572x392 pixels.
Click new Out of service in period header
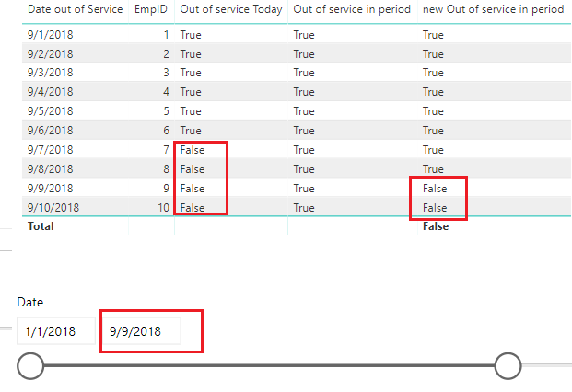(x=493, y=9)
